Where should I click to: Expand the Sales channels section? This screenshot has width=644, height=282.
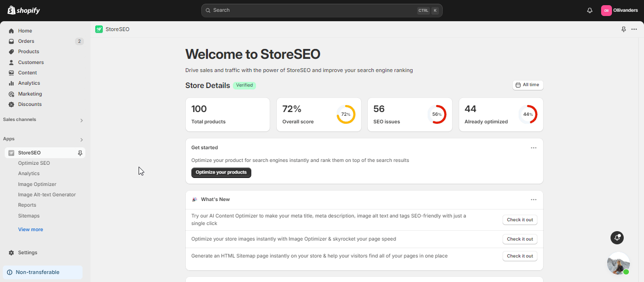[81, 121]
